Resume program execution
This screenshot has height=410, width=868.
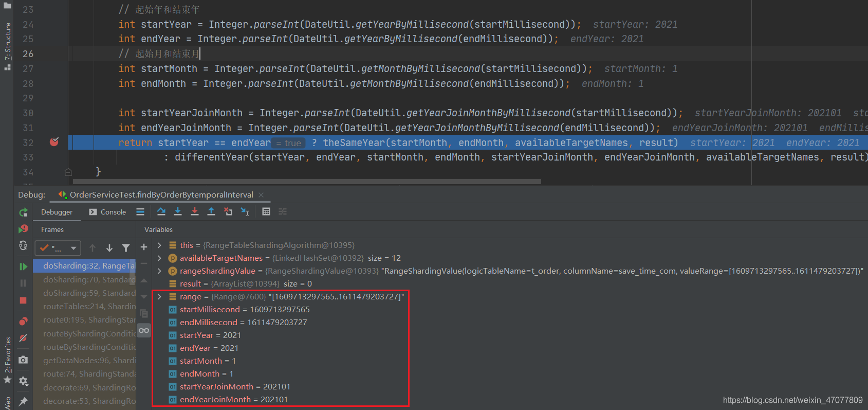pyautogui.click(x=23, y=266)
